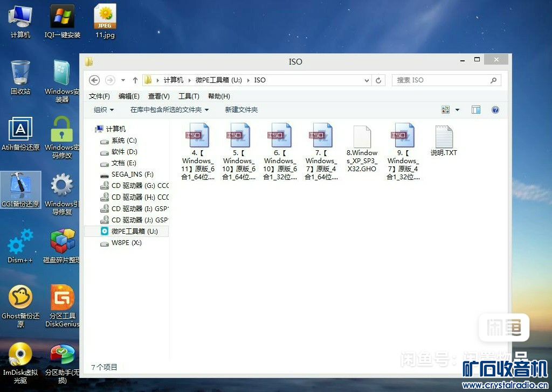Open recent locations dropdown arrow
Screen dimensions: 552x392
click(123, 80)
